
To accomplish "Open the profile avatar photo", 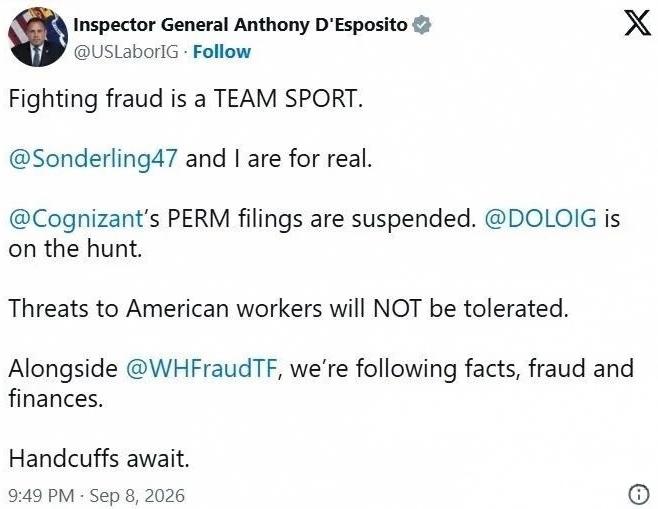I will (38, 37).
